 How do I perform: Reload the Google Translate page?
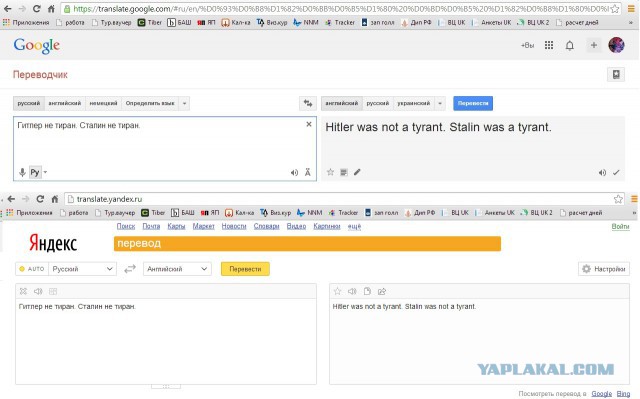[x=36, y=9]
